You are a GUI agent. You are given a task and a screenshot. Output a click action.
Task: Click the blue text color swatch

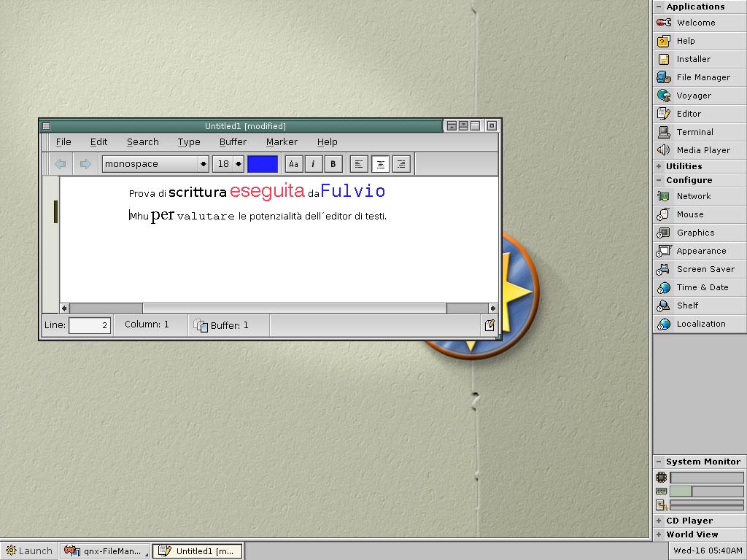pos(263,164)
